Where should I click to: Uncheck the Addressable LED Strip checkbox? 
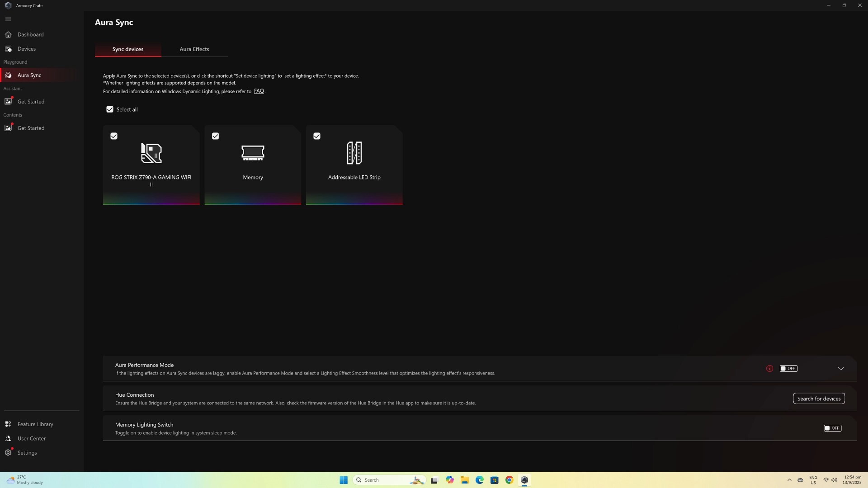(317, 136)
